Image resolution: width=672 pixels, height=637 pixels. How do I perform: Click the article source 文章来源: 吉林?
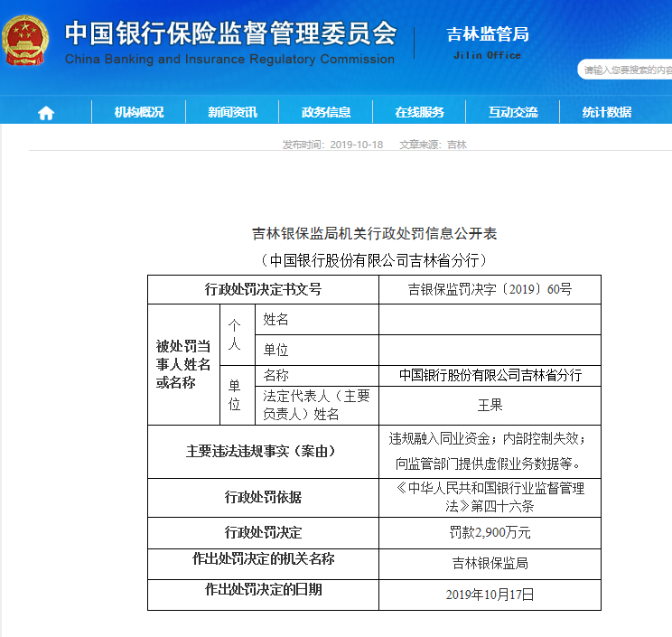[433, 145]
